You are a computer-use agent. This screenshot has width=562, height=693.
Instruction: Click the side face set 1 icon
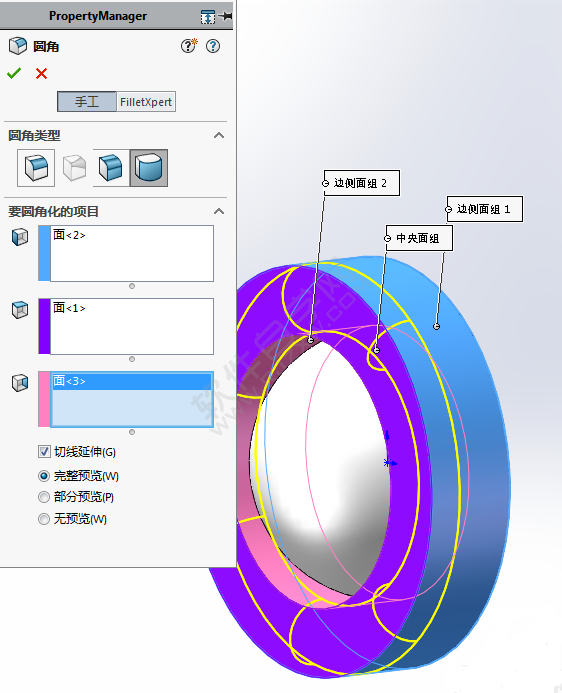click(x=20, y=237)
